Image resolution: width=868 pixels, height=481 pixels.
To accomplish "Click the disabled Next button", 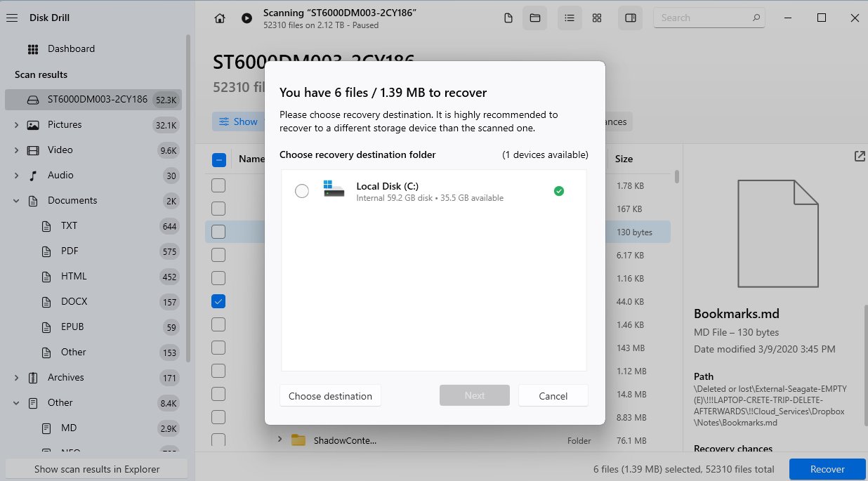I will 475,395.
